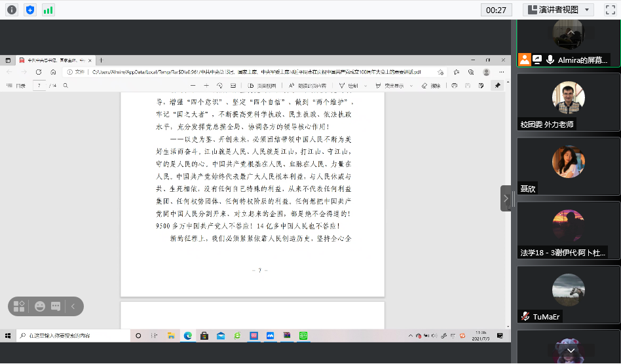Collapse the floating toolbar with left chevron
621x364 pixels.
73,306
